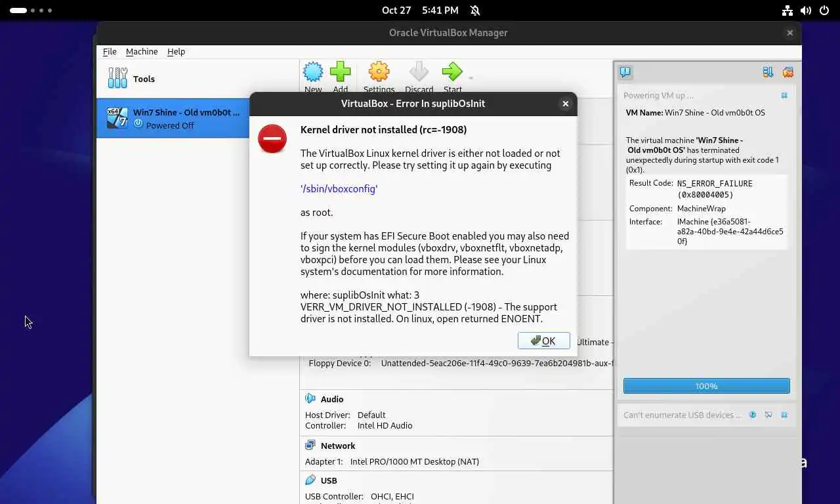Close the Oracle VirtualBox Manager window

click(x=790, y=33)
